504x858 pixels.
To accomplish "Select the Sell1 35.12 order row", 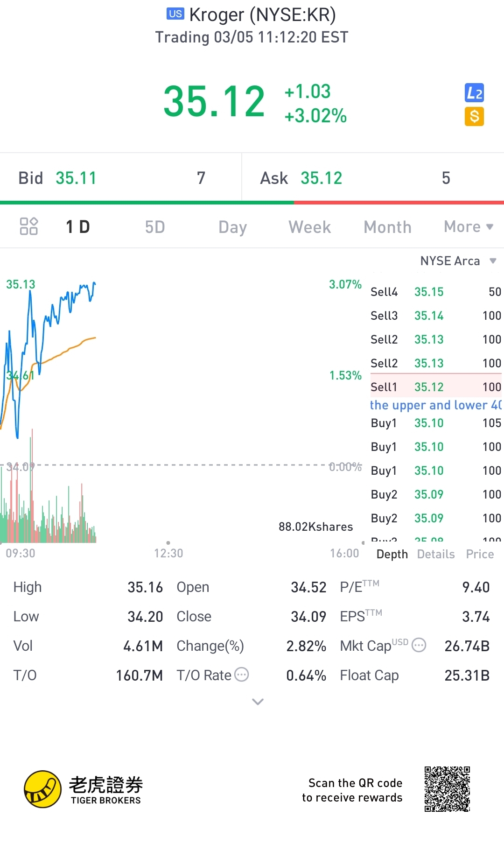I will click(x=436, y=387).
